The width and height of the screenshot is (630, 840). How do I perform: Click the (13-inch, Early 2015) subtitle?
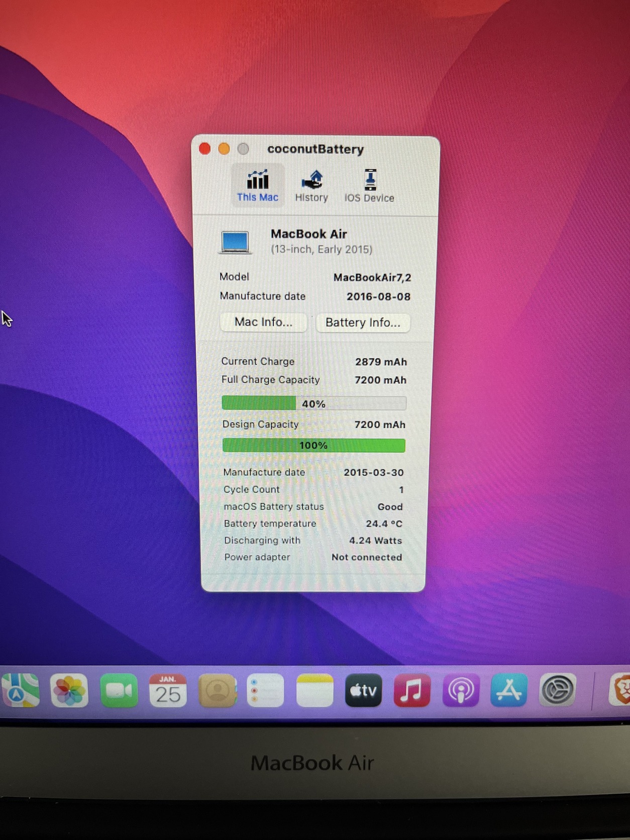point(322,249)
